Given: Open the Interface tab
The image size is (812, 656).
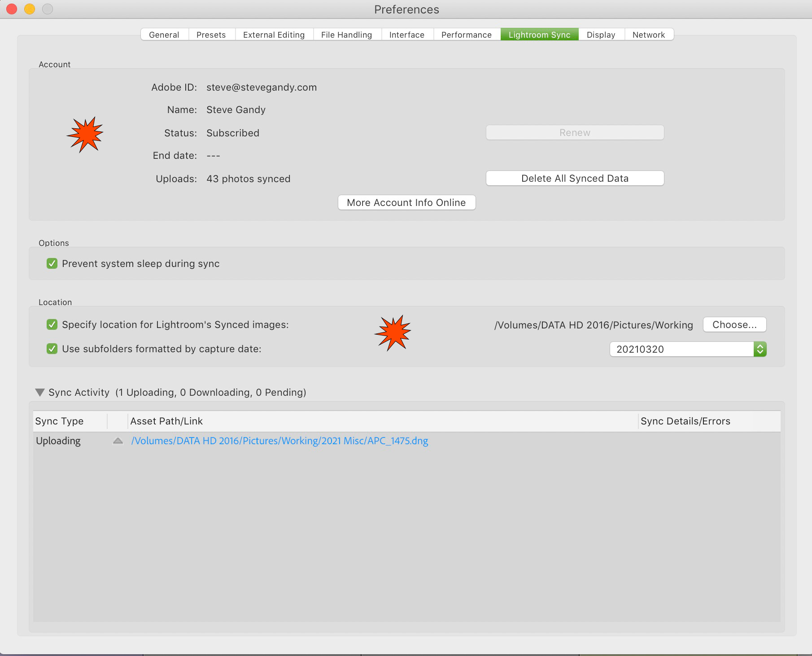Looking at the screenshot, I should pyautogui.click(x=407, y=35).
